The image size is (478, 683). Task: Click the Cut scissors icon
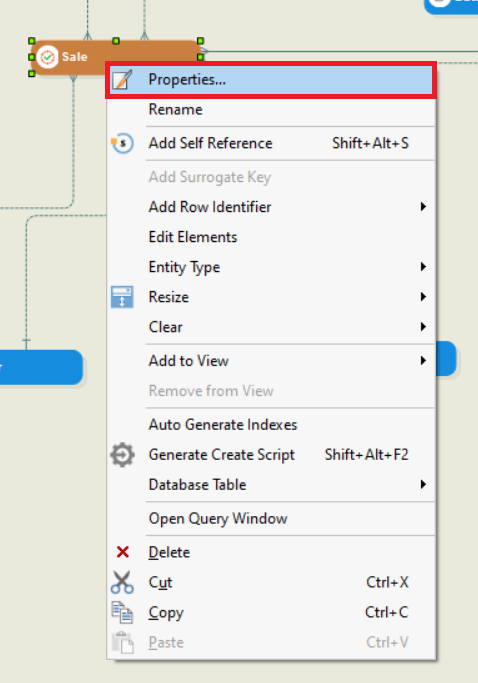tap(122, 582)
